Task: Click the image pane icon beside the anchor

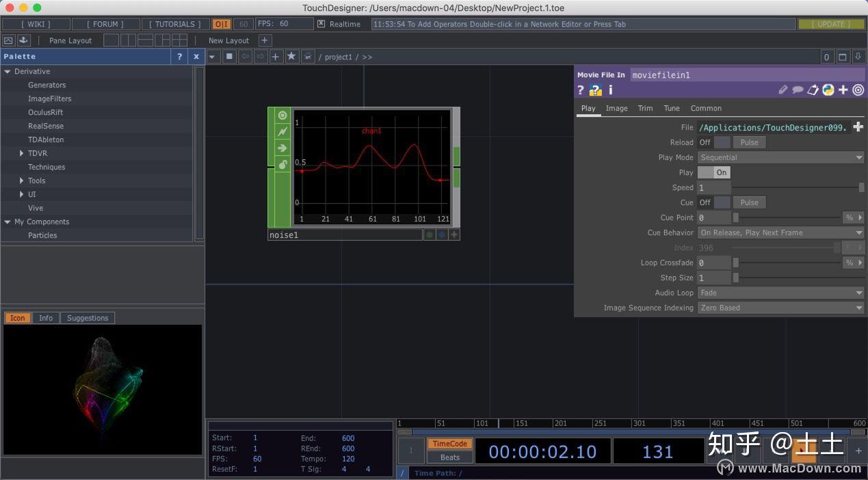Action: [x=9, y=40]
